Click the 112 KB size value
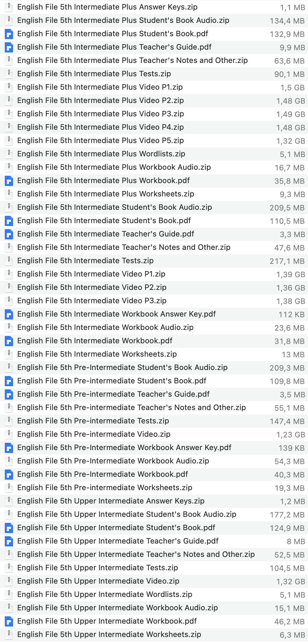Screen dimensions: 308x644 click(292, 315)
